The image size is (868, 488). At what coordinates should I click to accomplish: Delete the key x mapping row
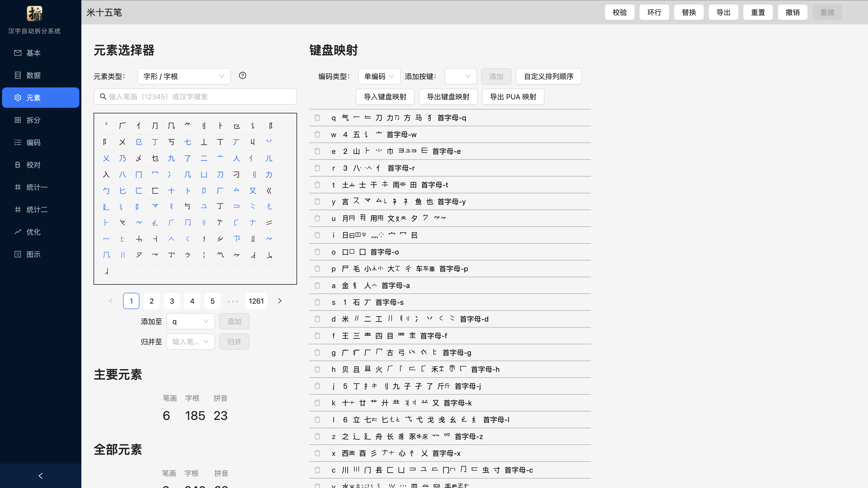point(317,453)
